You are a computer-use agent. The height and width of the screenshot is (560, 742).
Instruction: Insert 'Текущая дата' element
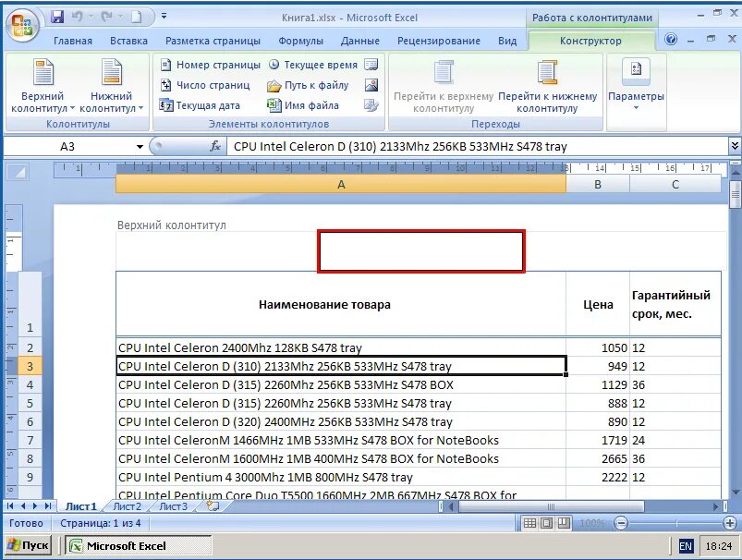pyautogui.click(x=200, y=105)
